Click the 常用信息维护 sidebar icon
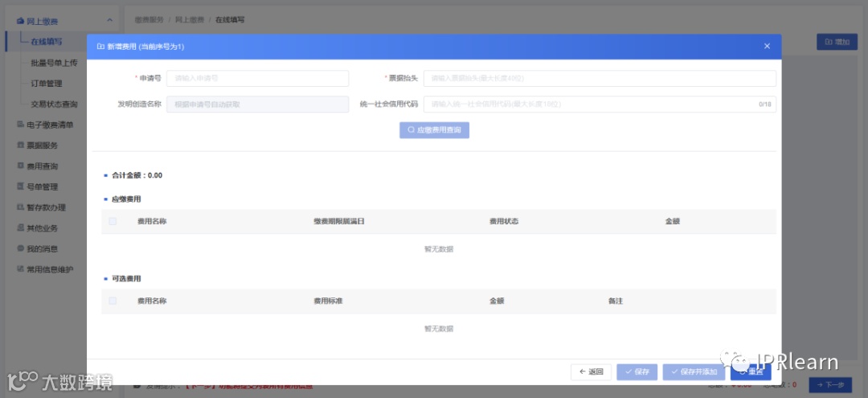The image size is (868, 398). [x=20, y=269]
